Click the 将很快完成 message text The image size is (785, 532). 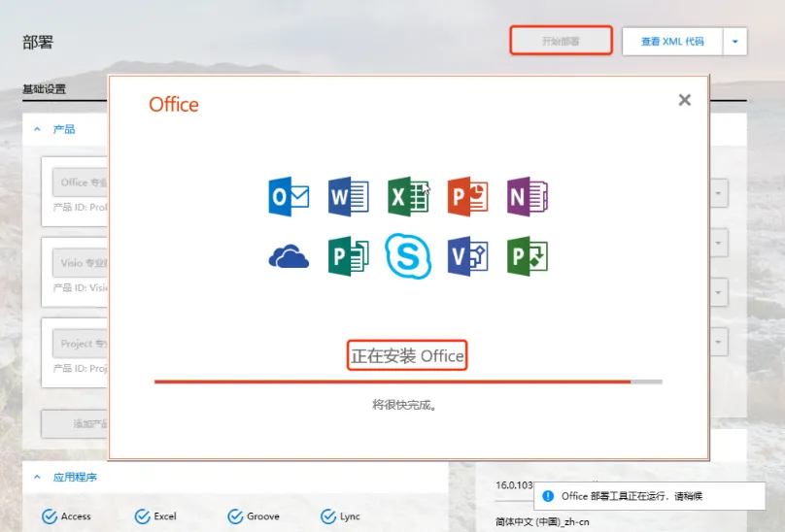coord(404,405)
